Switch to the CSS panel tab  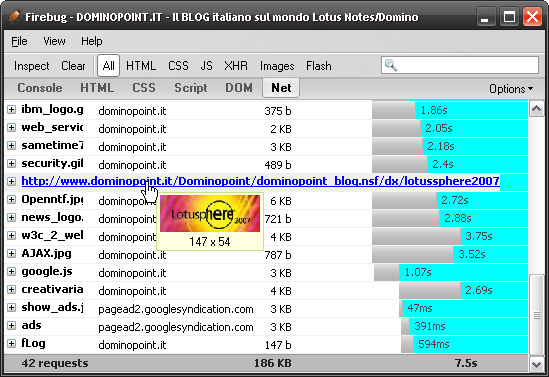pyautogui.click(x=144, y=88)
